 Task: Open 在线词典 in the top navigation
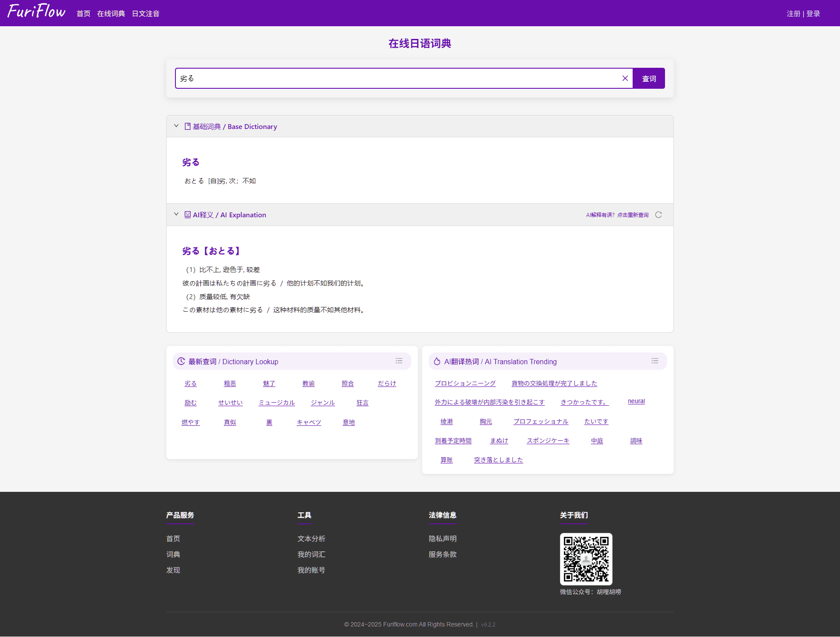pos(111,14)
